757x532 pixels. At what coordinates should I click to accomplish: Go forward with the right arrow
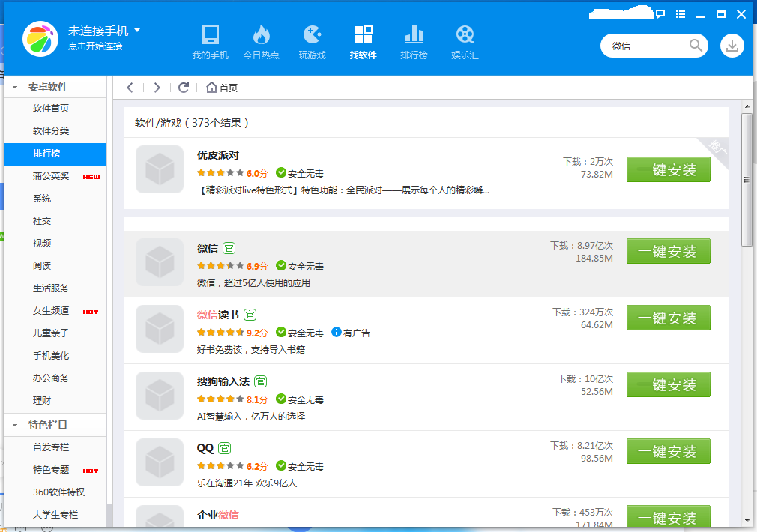(157, 88)
